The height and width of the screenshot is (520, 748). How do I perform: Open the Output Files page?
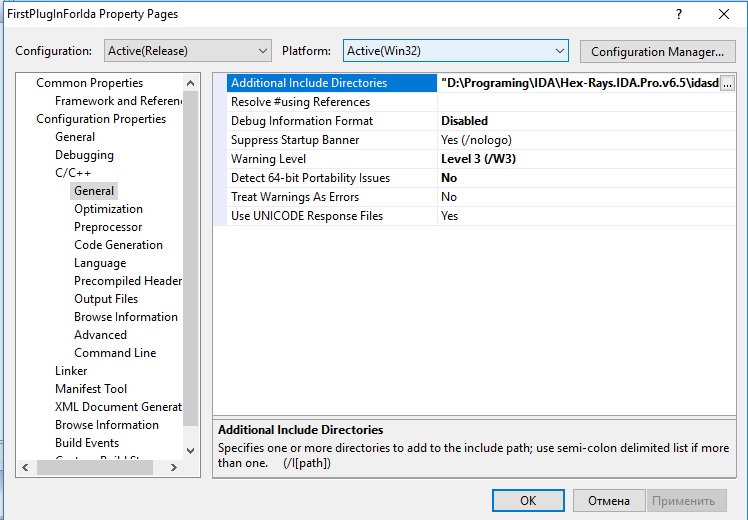point(106,299)
